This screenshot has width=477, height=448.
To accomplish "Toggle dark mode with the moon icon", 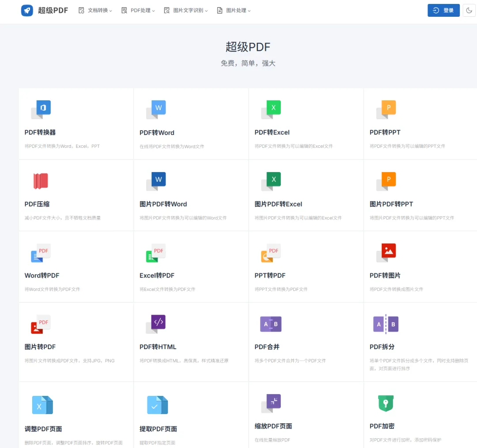I will pos(469,10).
